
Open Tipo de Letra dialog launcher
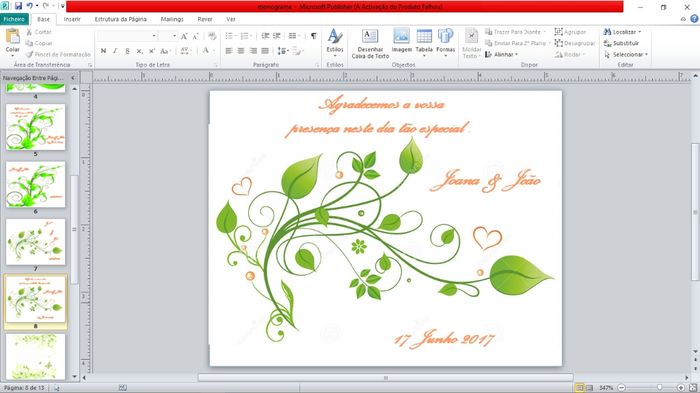(x=216, y=65)
